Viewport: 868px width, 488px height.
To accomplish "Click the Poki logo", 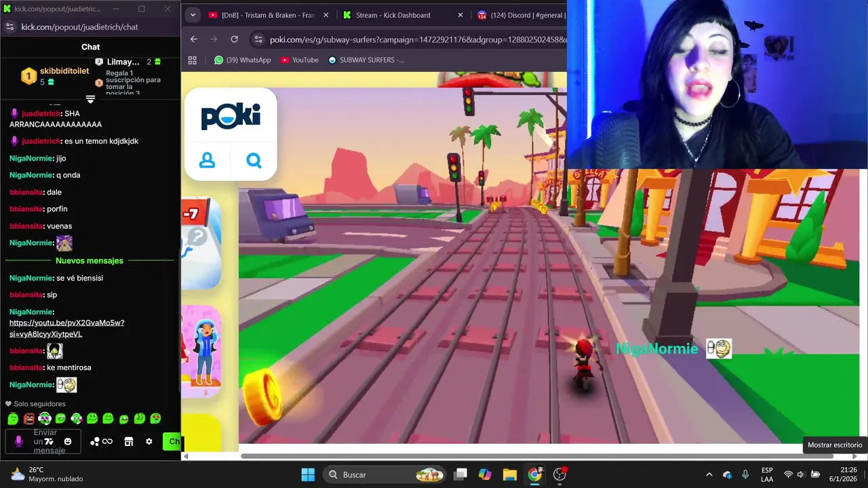I will point(231,117).
